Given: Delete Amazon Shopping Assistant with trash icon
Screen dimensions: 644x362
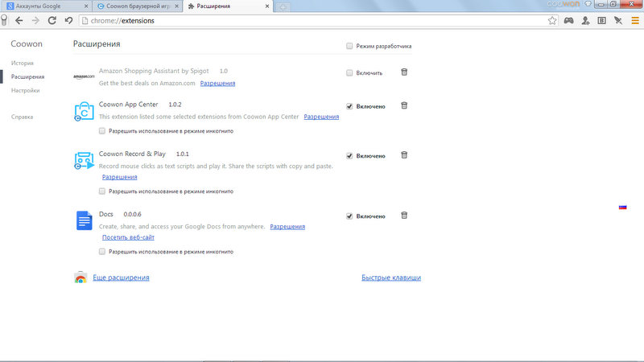Looking at the screenshot, I should coord(404,72).
